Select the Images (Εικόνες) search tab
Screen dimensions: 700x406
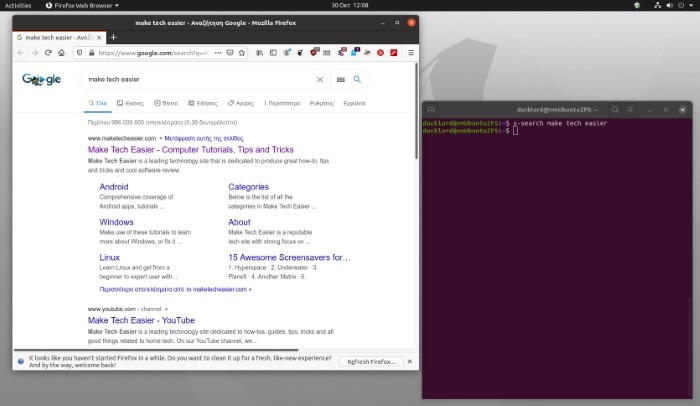[130, 103]
